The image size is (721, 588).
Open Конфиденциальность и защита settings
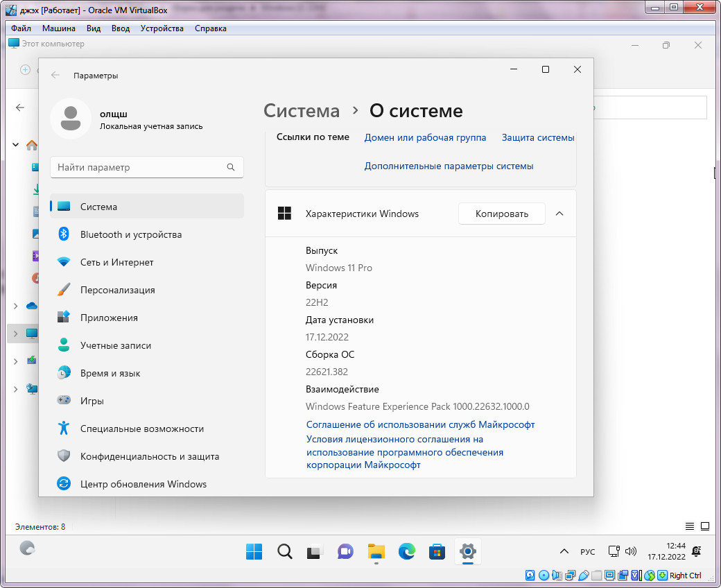(x=147, y=456)
